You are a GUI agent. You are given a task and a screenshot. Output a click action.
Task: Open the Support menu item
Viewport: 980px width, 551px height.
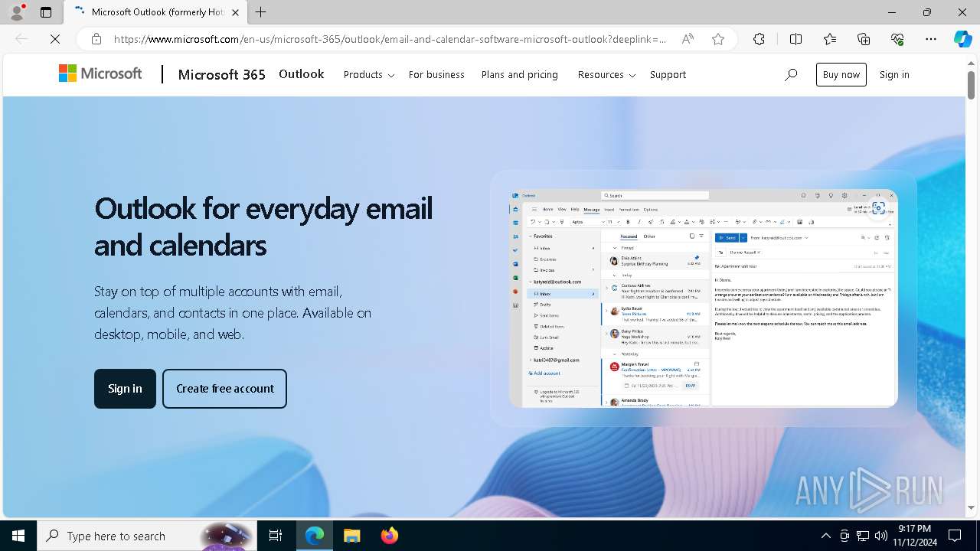point(668,74)
